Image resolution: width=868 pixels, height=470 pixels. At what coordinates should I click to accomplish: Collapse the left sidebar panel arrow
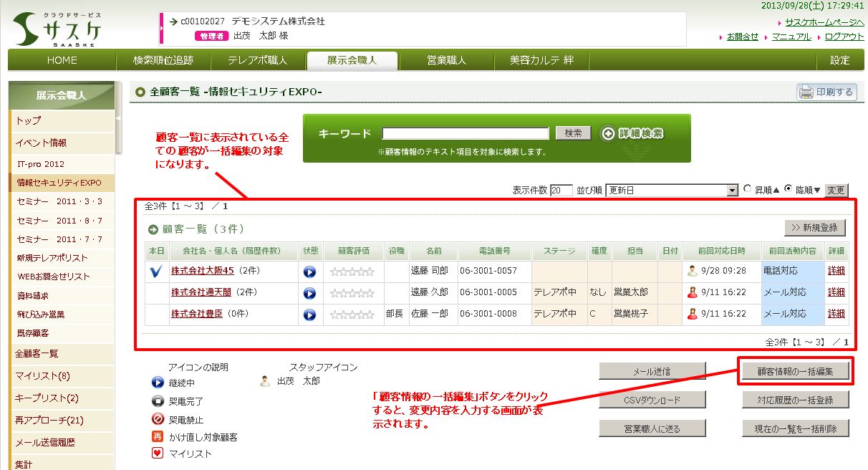coord(117,117)
